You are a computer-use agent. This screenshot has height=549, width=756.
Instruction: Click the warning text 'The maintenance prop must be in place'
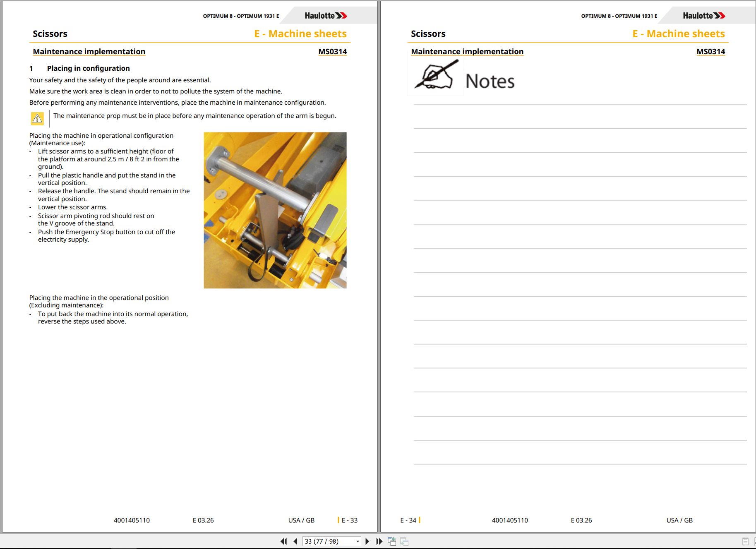[194, 116]
